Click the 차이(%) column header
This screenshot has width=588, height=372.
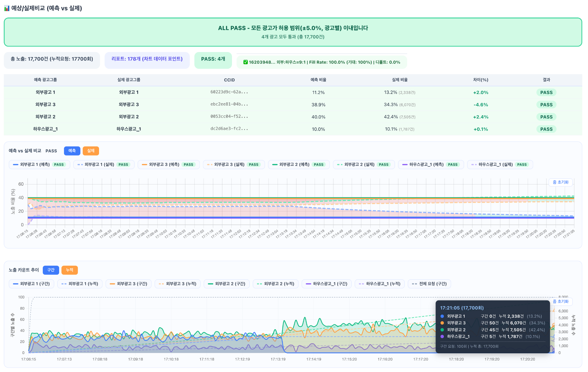[481, 80]
